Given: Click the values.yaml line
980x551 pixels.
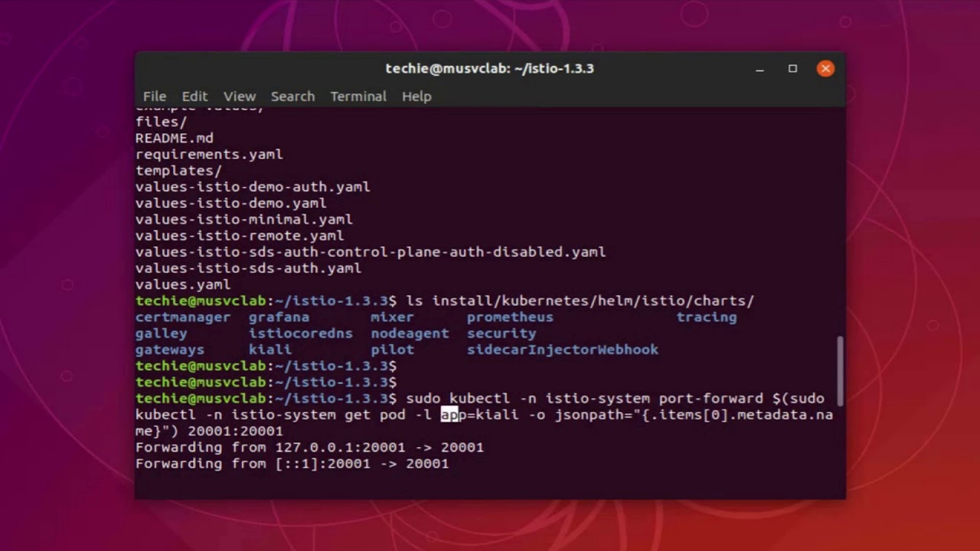Looking at the screenshot, I should click(x=183, y=285).
